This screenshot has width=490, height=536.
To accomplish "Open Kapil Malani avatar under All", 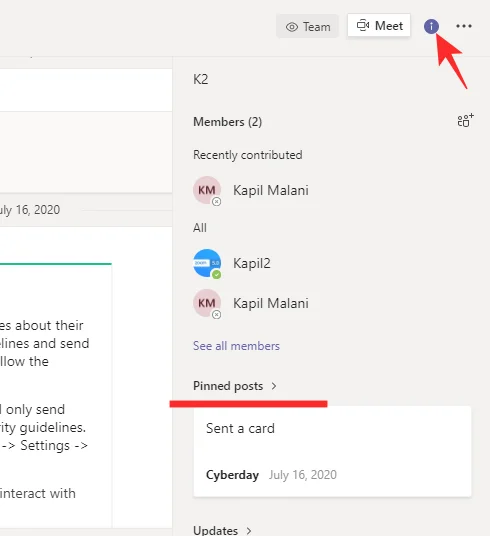I will (x=207, y=303).
